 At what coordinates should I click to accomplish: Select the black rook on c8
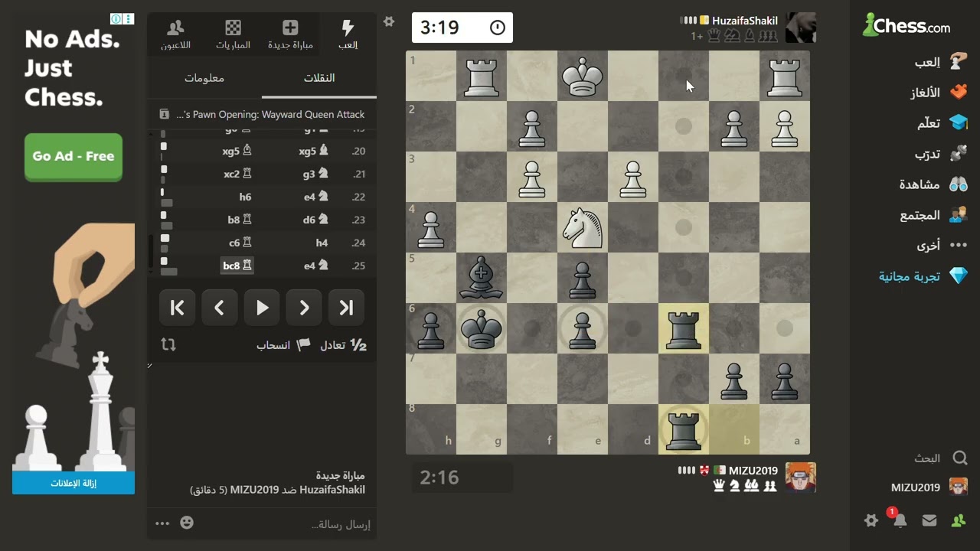684,429
